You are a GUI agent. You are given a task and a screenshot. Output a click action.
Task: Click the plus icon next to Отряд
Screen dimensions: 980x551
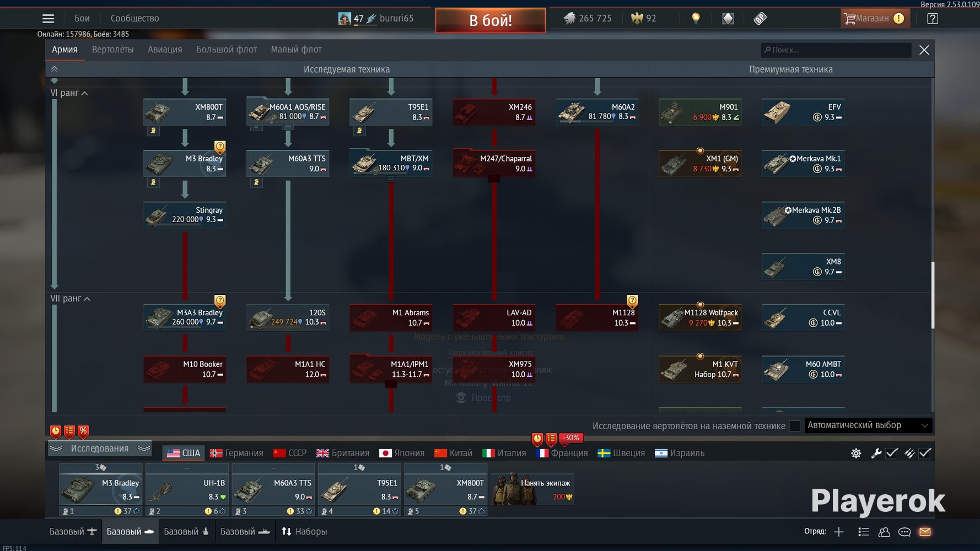839,532
